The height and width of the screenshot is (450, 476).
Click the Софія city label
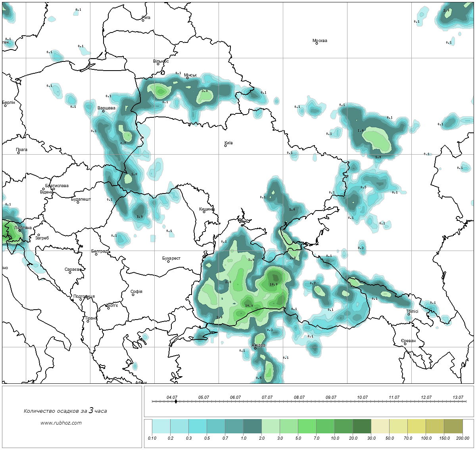click(136, 291)
